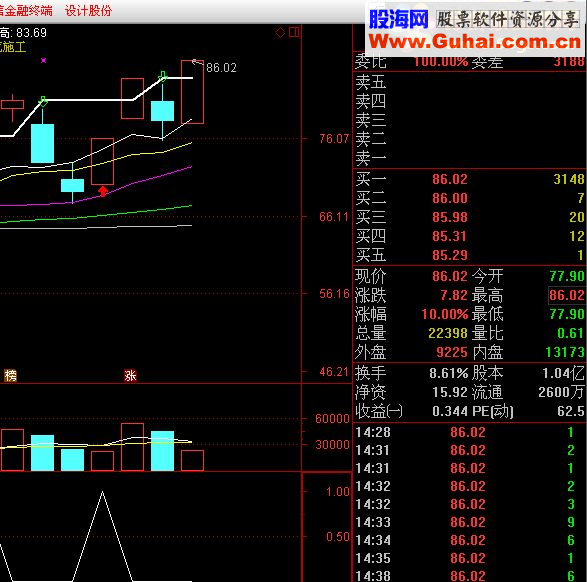Click the 买二 price 86.00
The height and width of the screenshot is (582, 587).
(450, 198)
